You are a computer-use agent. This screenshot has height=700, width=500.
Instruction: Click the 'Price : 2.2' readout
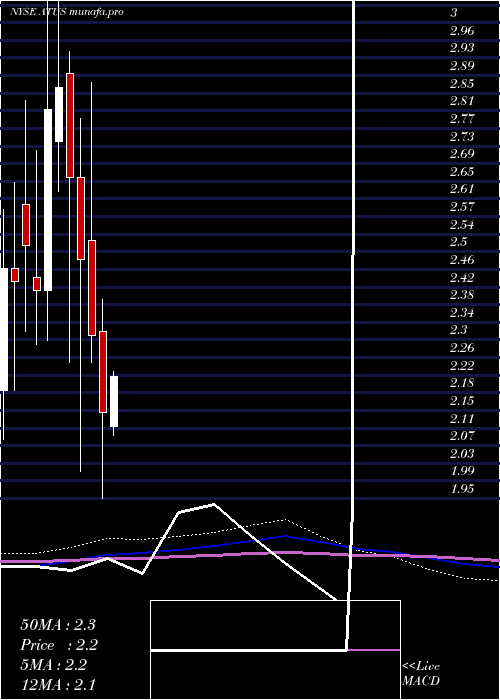[x=59, y=645]
